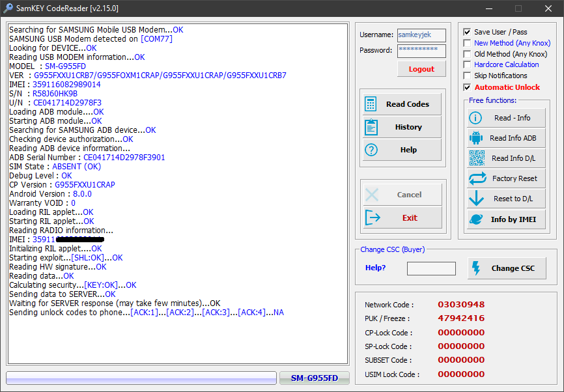This screenshot has height=392, width=564.
Task: Click the [COM77] port text in log
Action: 156,39
